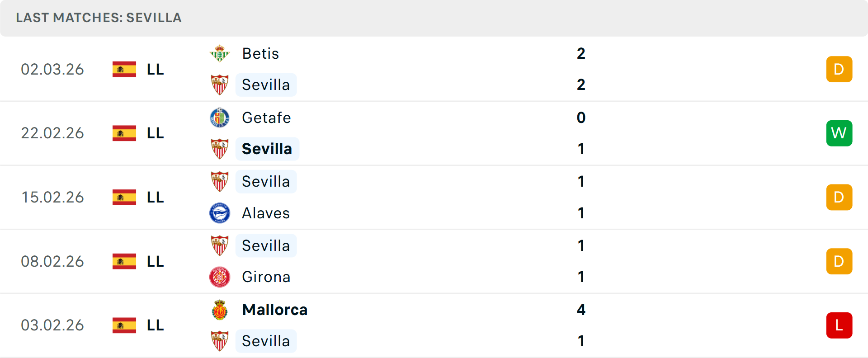Click the Betis club crest icon
This screenshot has height=358, width=868.
tap(220, 54)
